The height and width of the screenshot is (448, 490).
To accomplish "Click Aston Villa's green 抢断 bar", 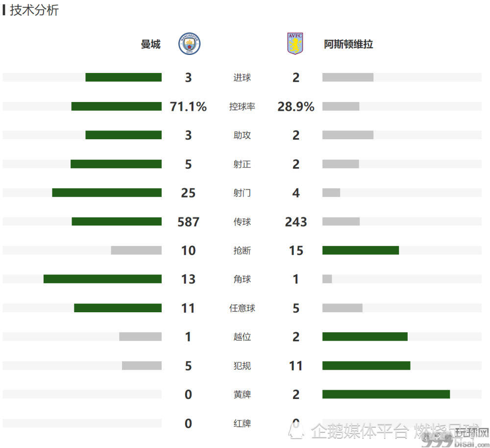I will pyautogui.click(x=361, y=250).
